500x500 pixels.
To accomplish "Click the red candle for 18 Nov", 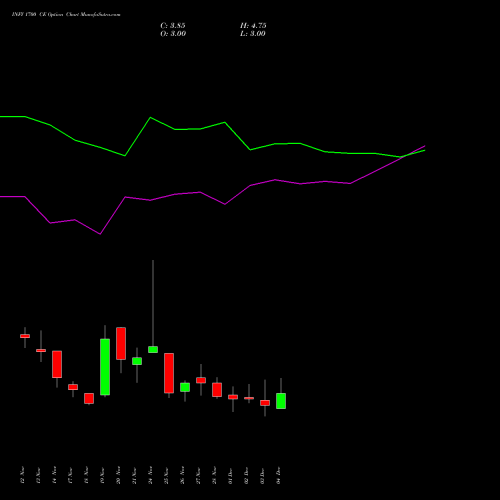I will click(89, 398).
